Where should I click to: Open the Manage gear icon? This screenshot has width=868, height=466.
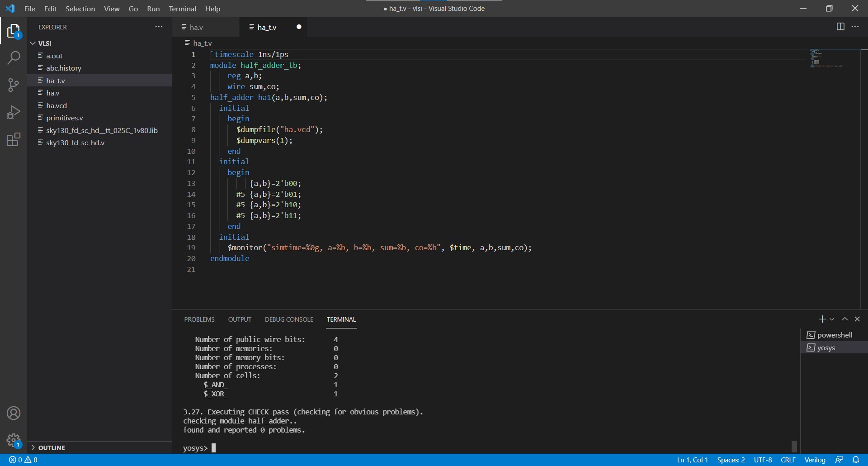[14, 440]
